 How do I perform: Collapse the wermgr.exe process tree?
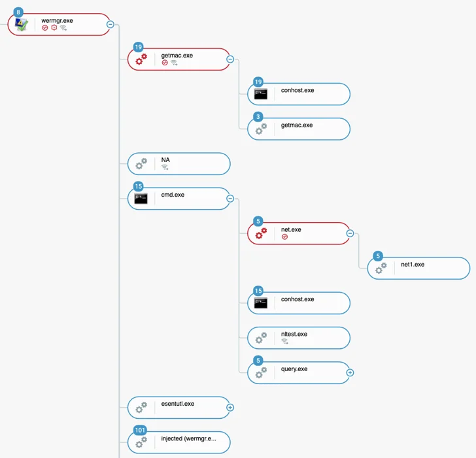(x=110, y=24)
